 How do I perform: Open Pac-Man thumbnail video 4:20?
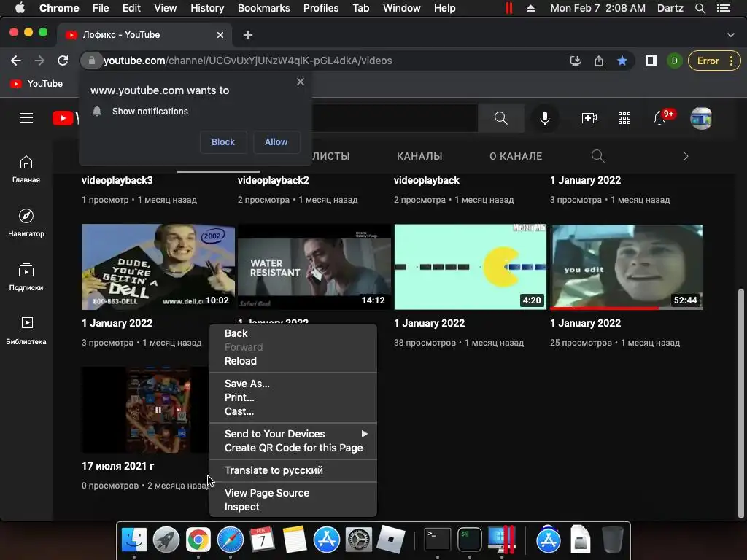471,267
